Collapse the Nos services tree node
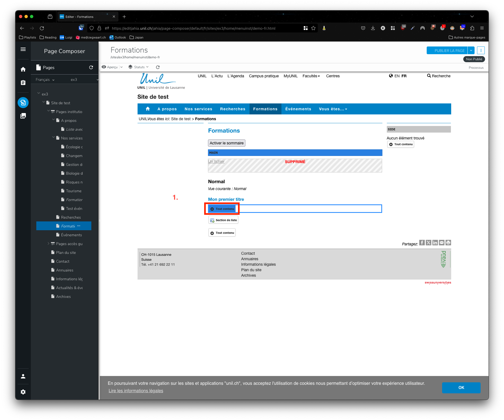 click(x=53, y=138)
